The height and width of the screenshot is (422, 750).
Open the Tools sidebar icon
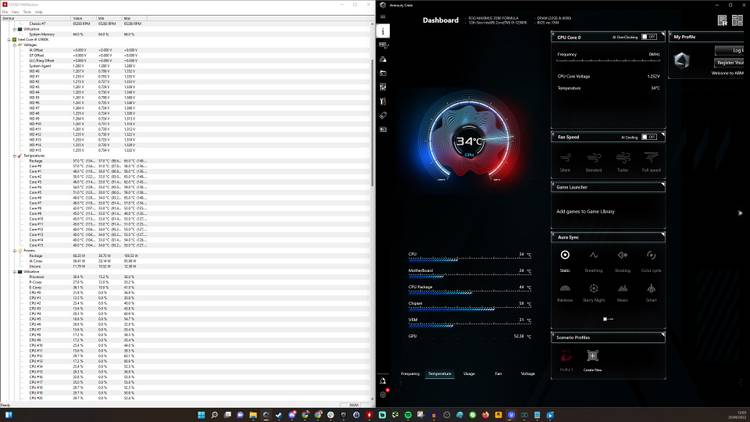click(383, 101)
